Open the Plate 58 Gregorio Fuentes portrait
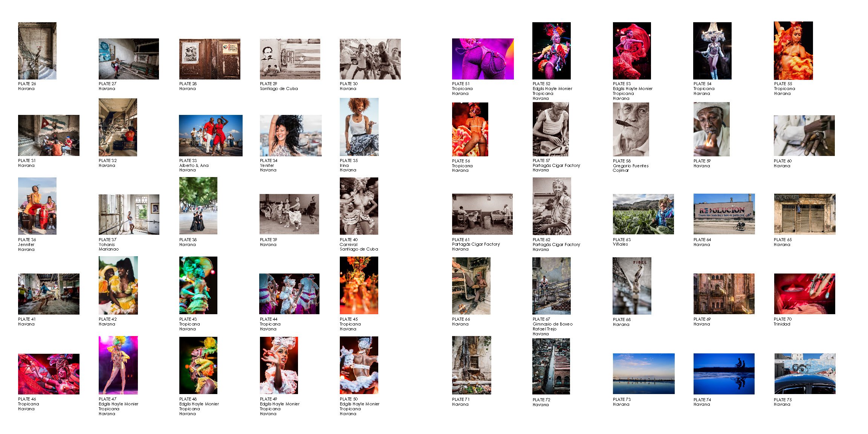The image size is (868, 434). coord(631,129)
